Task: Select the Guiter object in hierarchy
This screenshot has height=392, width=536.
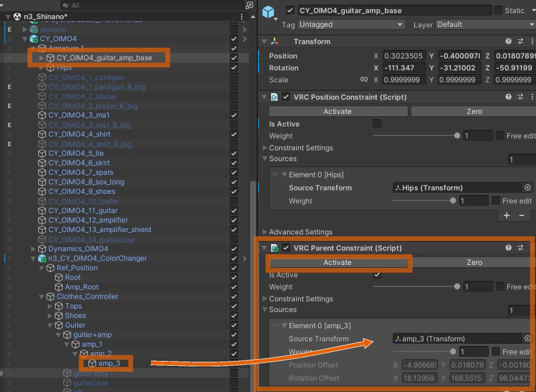Action: point(75,325)
